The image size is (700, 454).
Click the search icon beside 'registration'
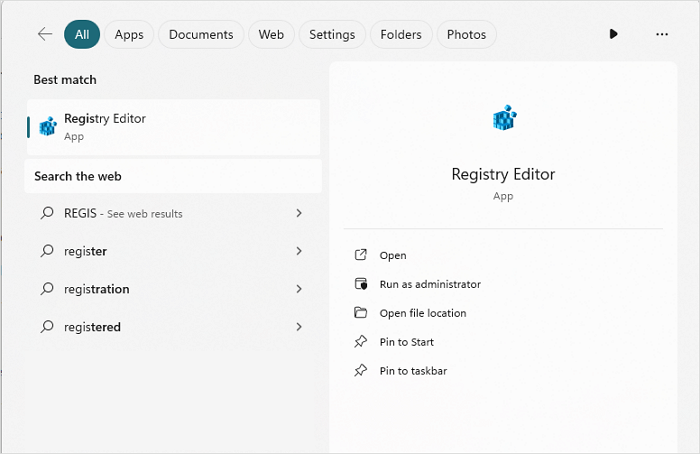click(x=46, y=289)
